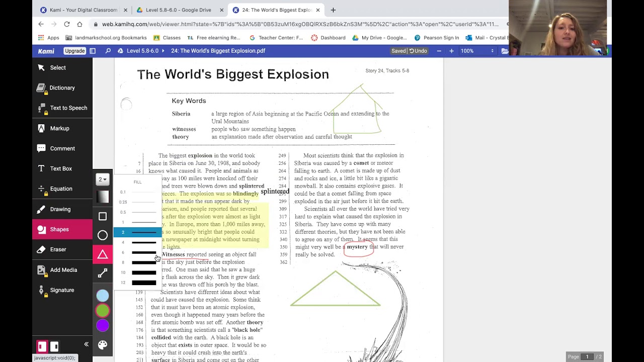Switch to Level 5.8-6.0 Google Drive tab

pyautogui.click(x=179, y=10)
